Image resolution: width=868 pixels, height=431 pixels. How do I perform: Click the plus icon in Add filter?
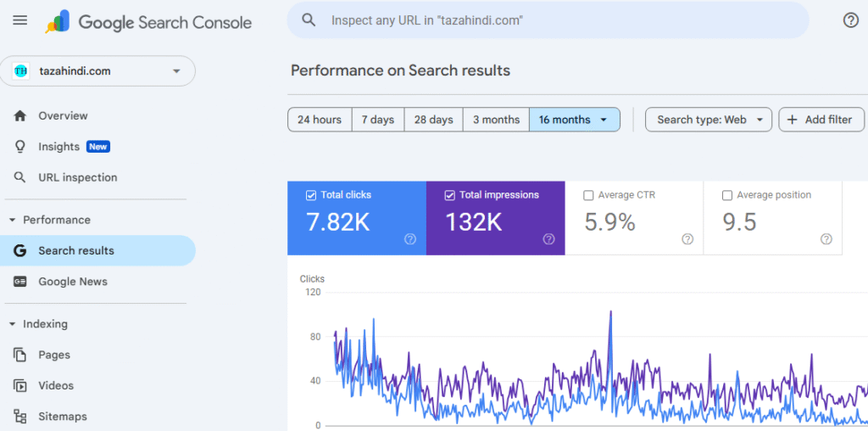(793, 120)
